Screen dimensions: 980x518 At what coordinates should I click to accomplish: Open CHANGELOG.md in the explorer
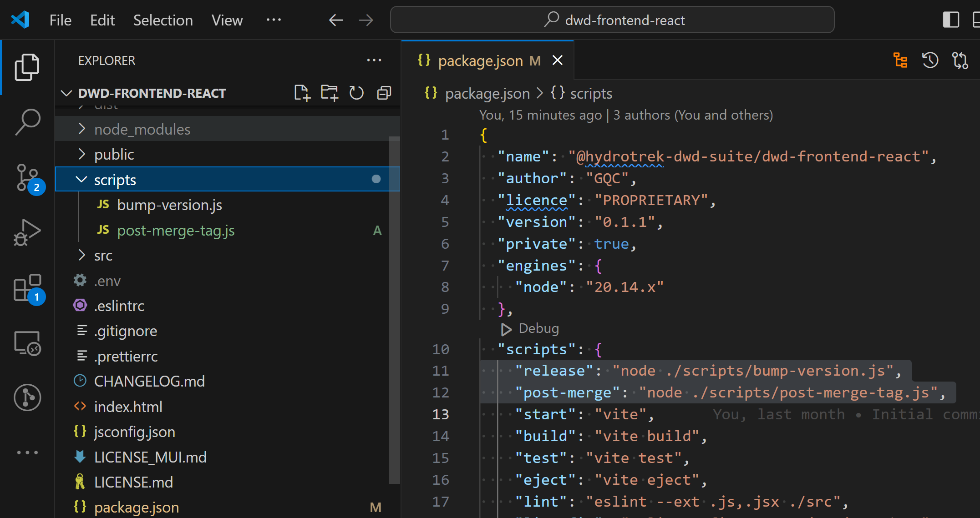tap(227, 381)
